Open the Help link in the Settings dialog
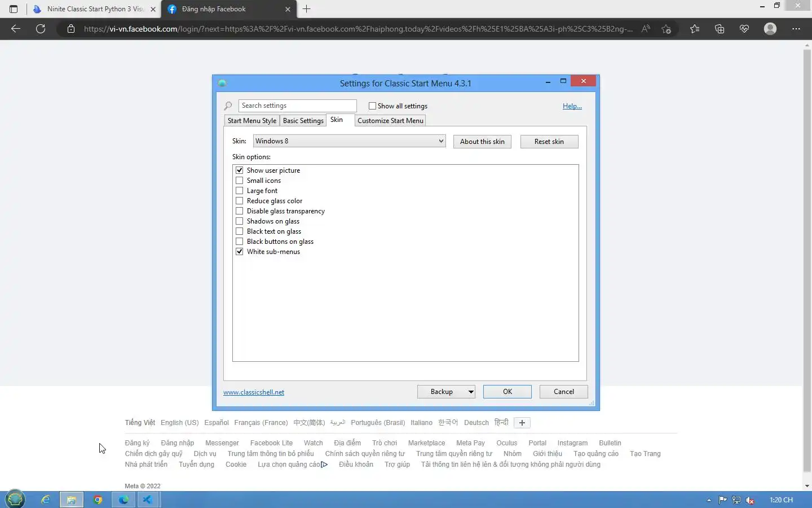The width and height of the screenshot is (812, 508). coord(572,106)
